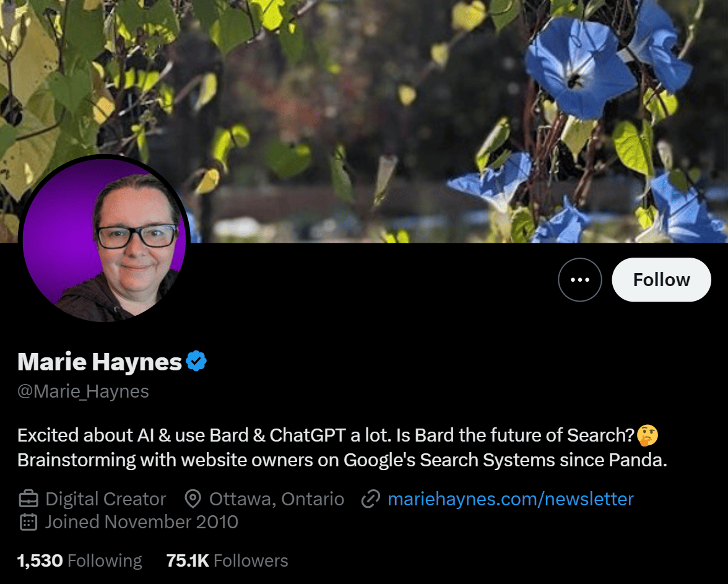View the 1,530 Following list

pos(79,560)
